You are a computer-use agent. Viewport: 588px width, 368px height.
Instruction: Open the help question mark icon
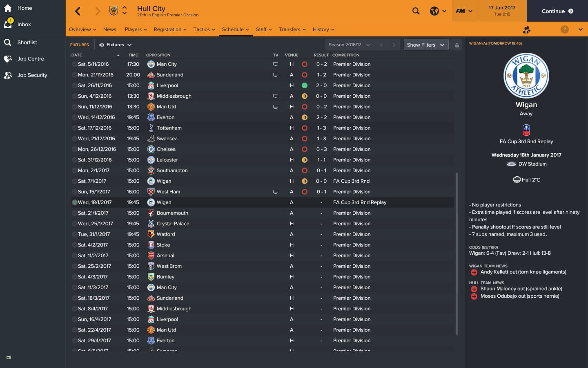(564, 29)
